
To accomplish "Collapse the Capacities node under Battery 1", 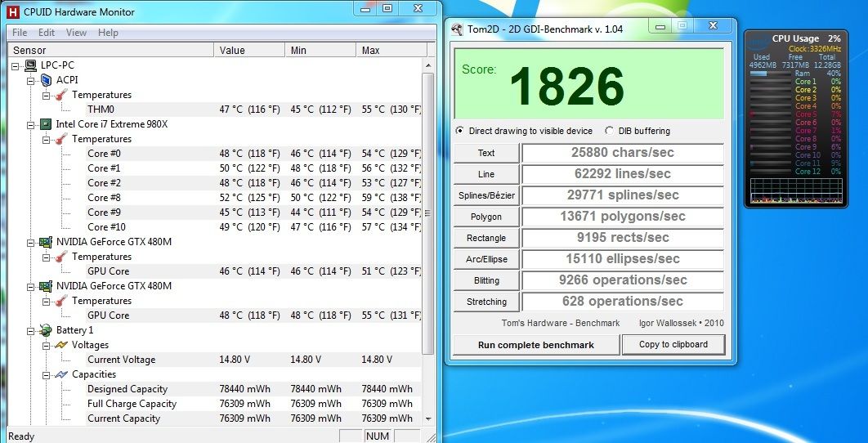I will [47, 374].
